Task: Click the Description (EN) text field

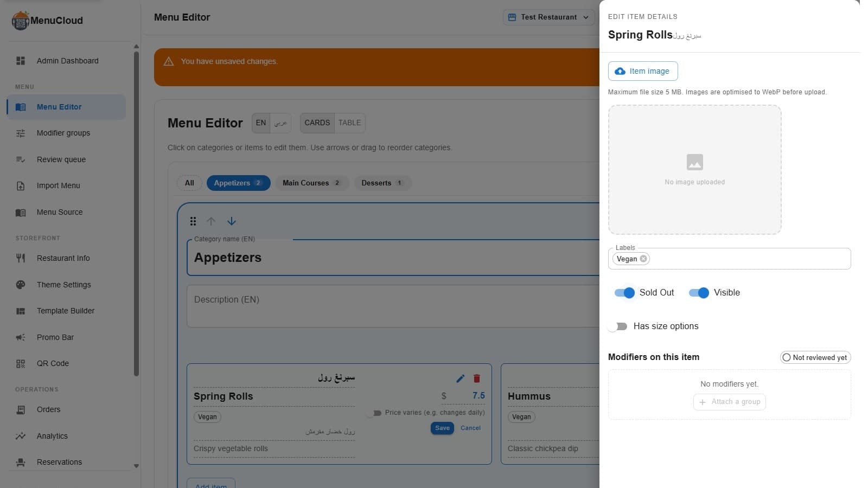Action: point(393,306)
